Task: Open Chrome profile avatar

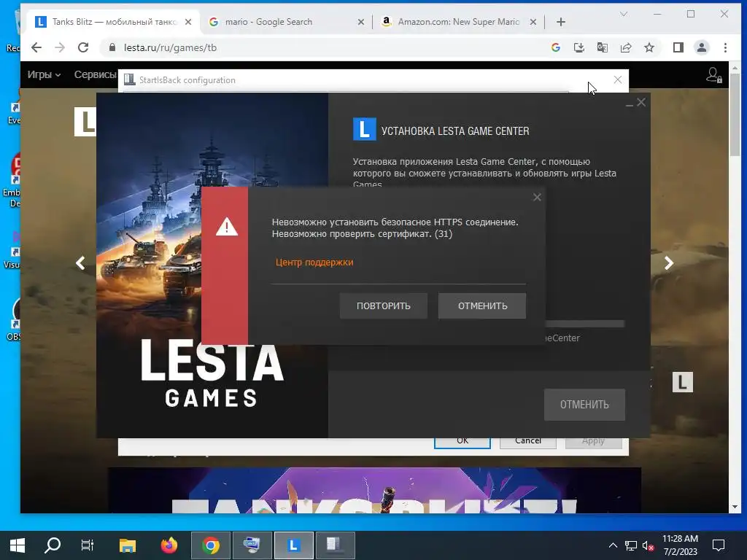Action: point(702,47)
